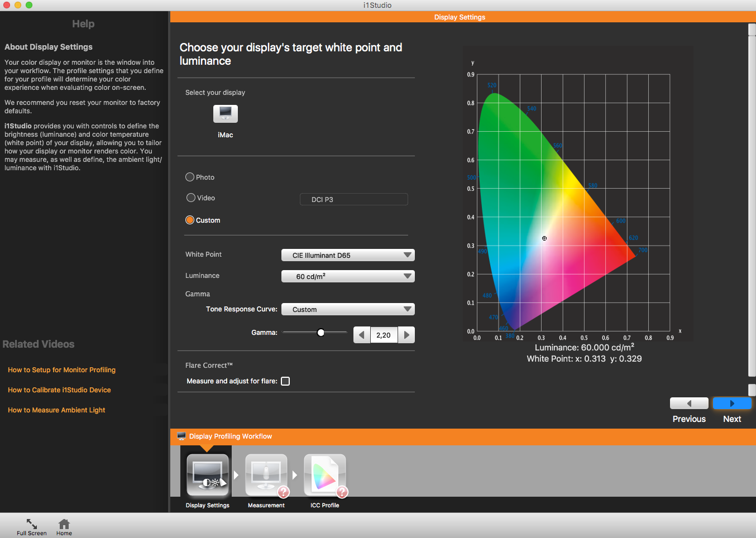
Task: Open the ICC Profile workflow step icon
Action: click(x=325, y=475)
